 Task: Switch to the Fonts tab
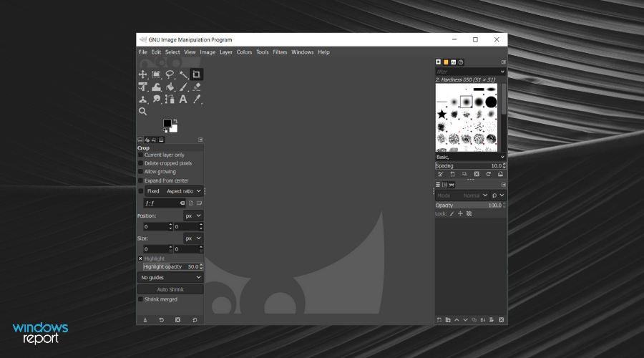453,62
